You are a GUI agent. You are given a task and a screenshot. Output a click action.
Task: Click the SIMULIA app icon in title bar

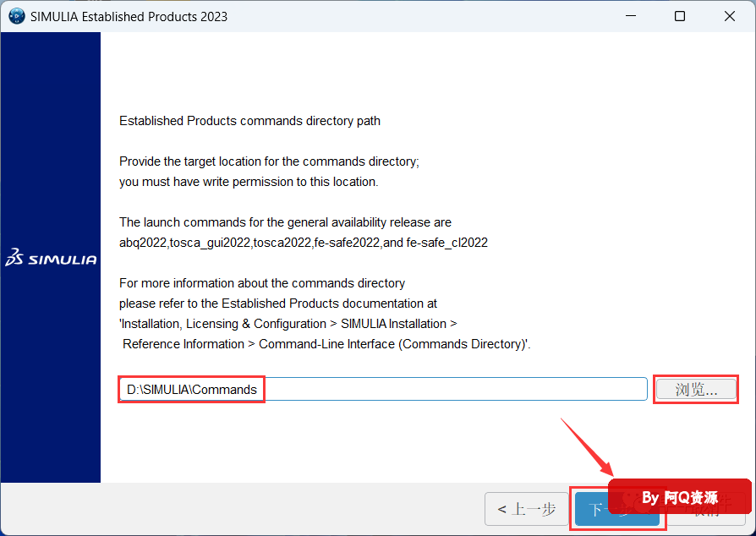(x=16, y=16)
